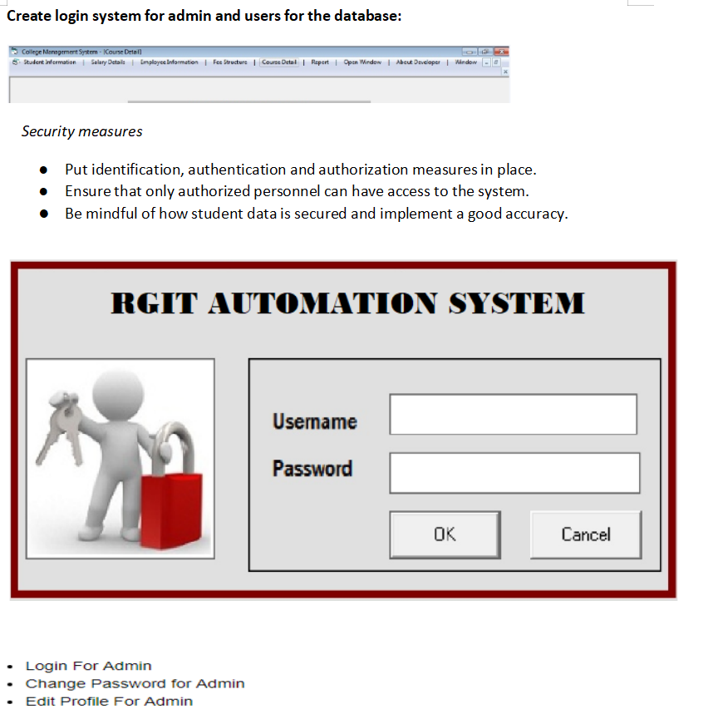Open the Fee Structure menu
Screen dimensions: 728x714
(230, 62)
